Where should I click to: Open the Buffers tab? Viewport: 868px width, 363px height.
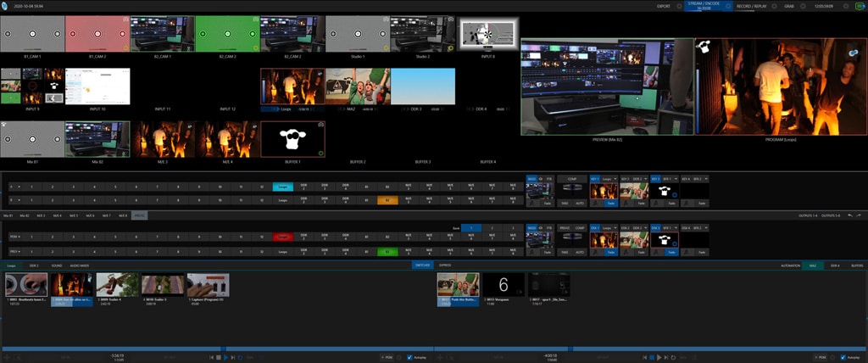pos(857,265)
